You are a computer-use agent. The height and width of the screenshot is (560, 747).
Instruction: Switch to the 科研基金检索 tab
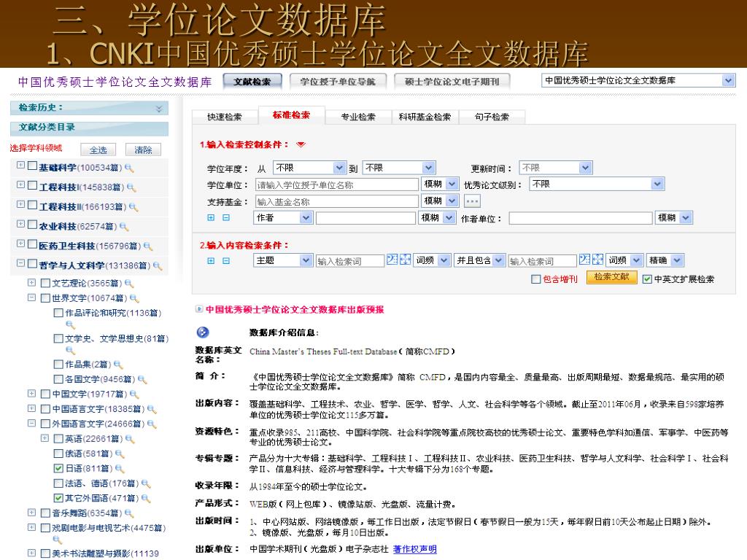[x=425, y=117]
